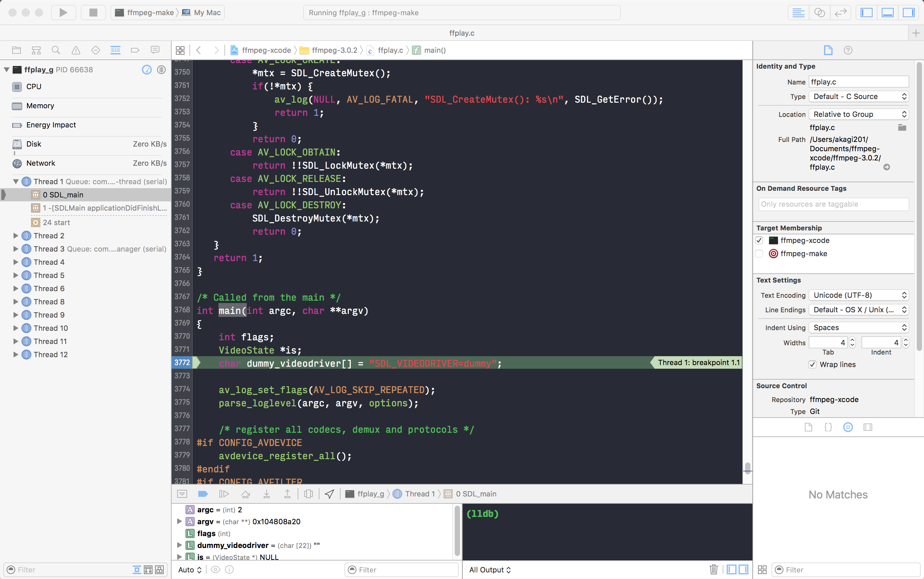The height and width of the screenshot is (579, 924).
Task: Select stack frame 24 start
Action: (x=56, y=222)
